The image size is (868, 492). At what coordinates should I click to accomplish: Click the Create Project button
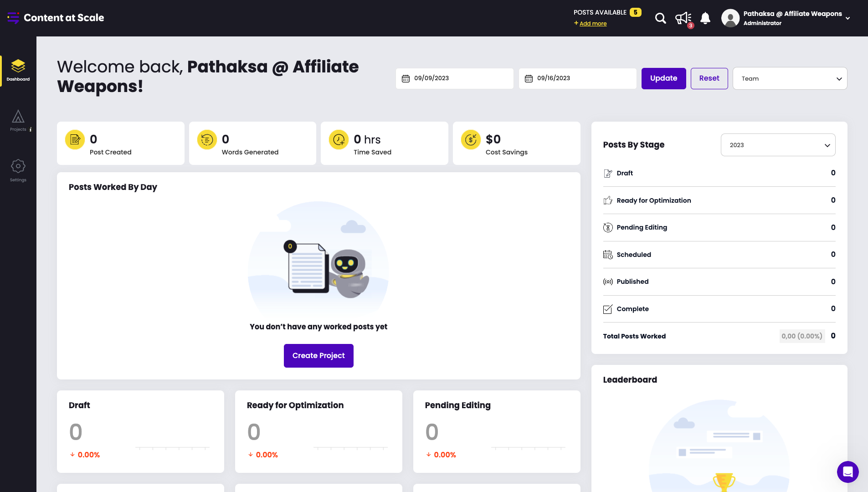318,355
